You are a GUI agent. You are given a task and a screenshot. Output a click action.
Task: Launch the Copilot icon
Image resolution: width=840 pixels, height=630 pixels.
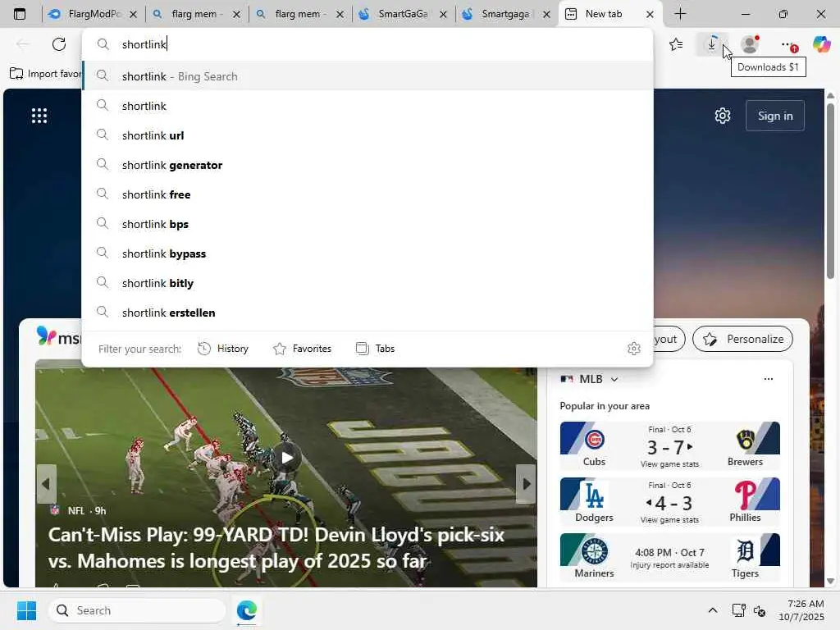(821, 44)
